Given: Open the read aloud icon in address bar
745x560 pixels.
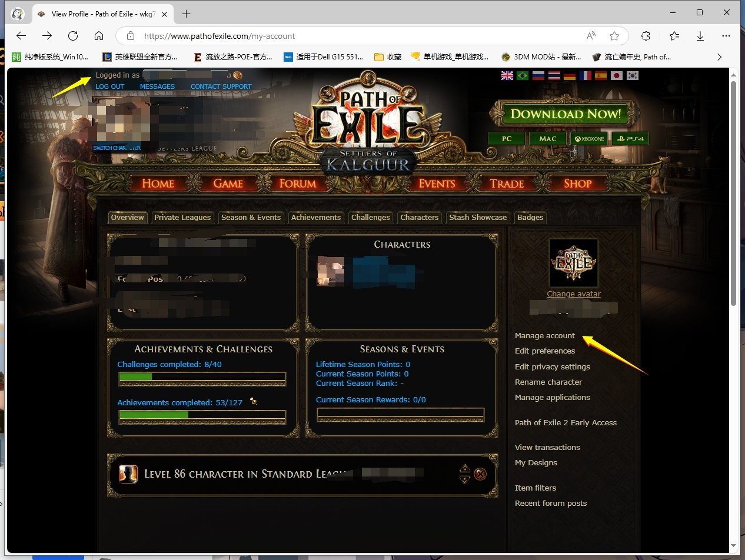Looking at the screenshot, I should pos(591,36).
